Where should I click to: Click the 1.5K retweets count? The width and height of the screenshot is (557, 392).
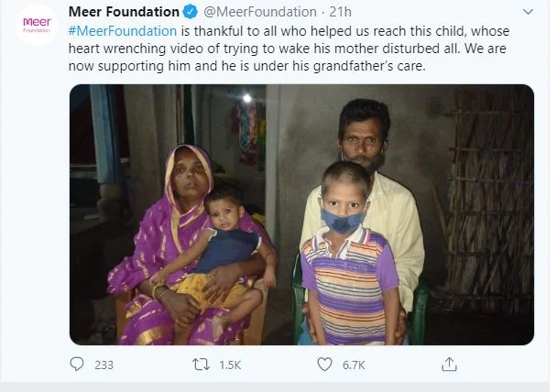coord(230,365)
